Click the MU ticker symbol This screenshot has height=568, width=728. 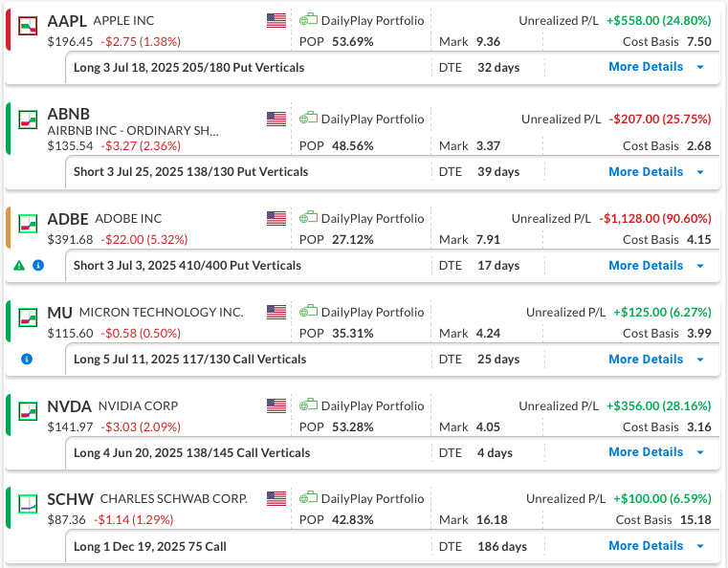[60, 313]
